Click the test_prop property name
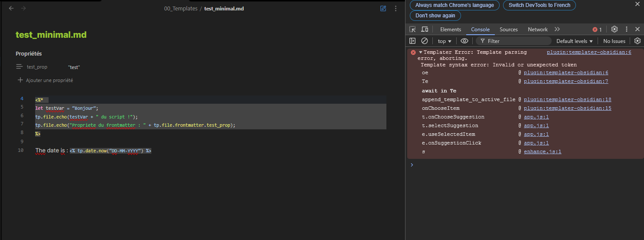Viewport: 644px width, 240px height. (x=37, y=67)
